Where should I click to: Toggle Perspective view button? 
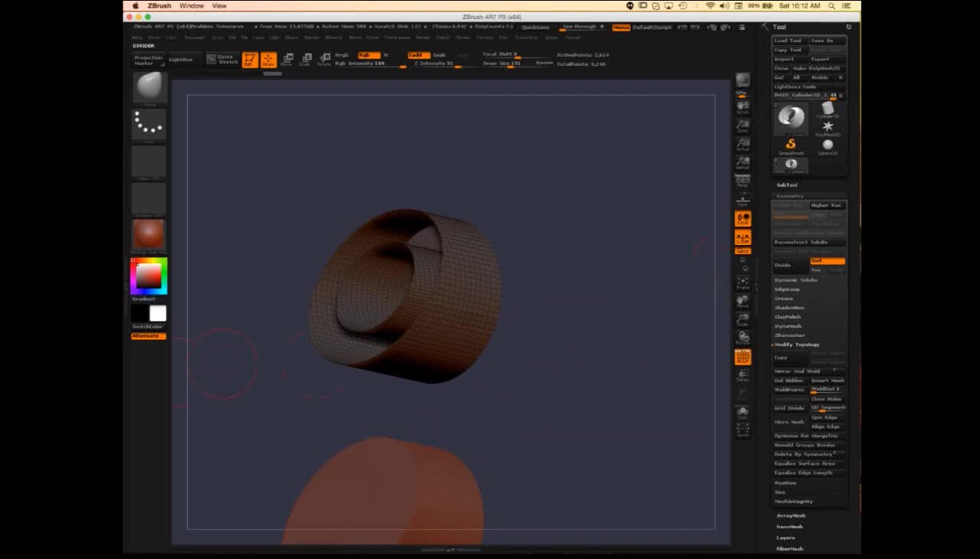tap(743, 181)
